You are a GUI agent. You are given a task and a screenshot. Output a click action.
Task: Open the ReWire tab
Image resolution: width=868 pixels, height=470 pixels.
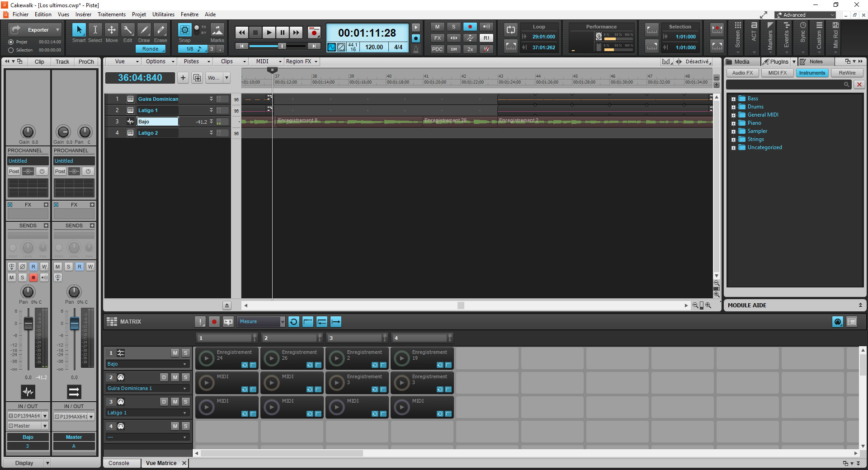pos(847,73)
